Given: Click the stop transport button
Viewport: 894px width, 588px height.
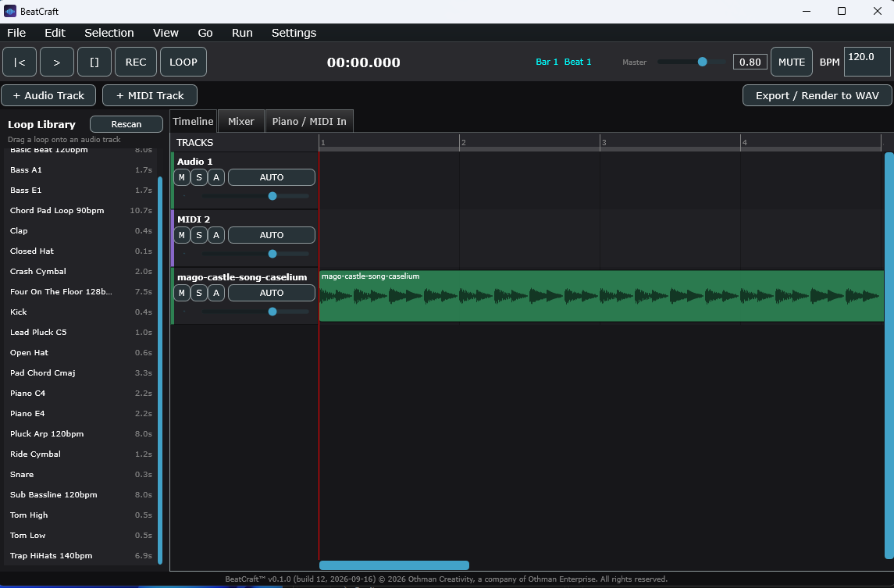Looking at the screenshot, I should click(94, 62).
